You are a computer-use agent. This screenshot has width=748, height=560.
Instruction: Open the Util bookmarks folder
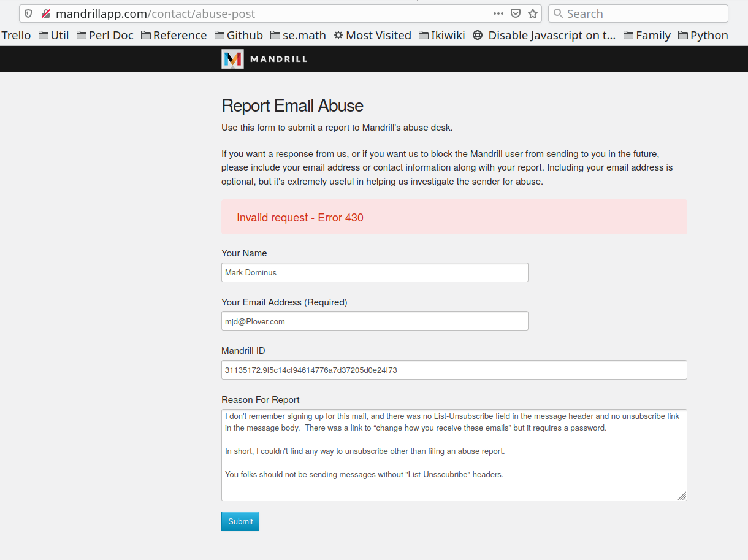[53, 35]
